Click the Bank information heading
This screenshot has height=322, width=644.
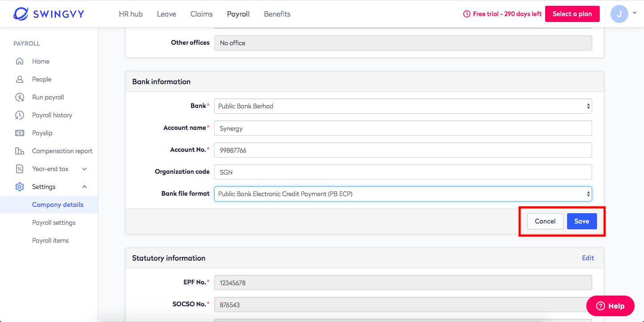(x=161, y=82)
